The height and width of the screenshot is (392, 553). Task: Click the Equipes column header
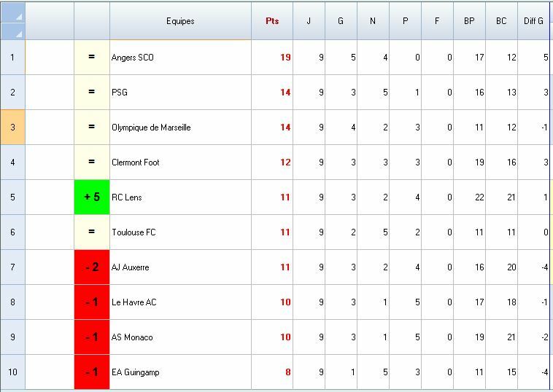tap(180, 21)
